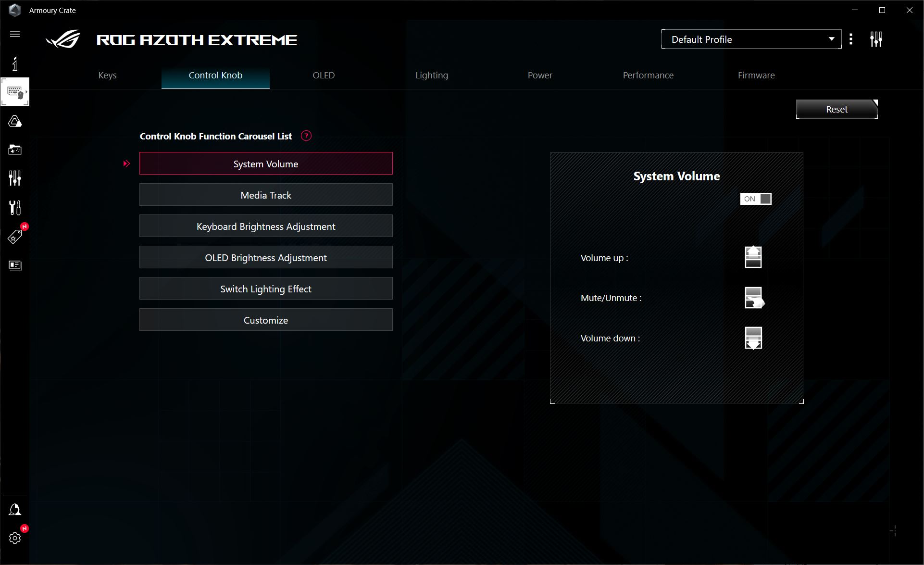This screenshot has height=565, width=924.
Task: Maximize the Armoury Crate window
Action: 882,10
